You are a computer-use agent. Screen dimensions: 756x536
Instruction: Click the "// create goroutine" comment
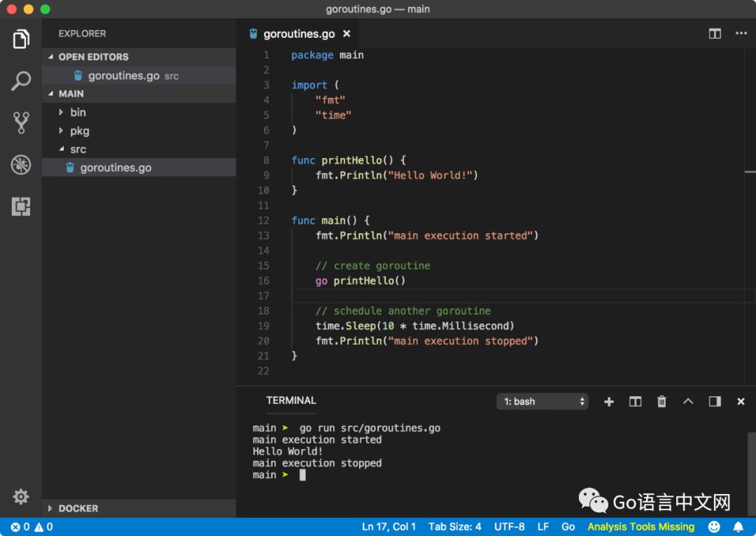point(372,266)
